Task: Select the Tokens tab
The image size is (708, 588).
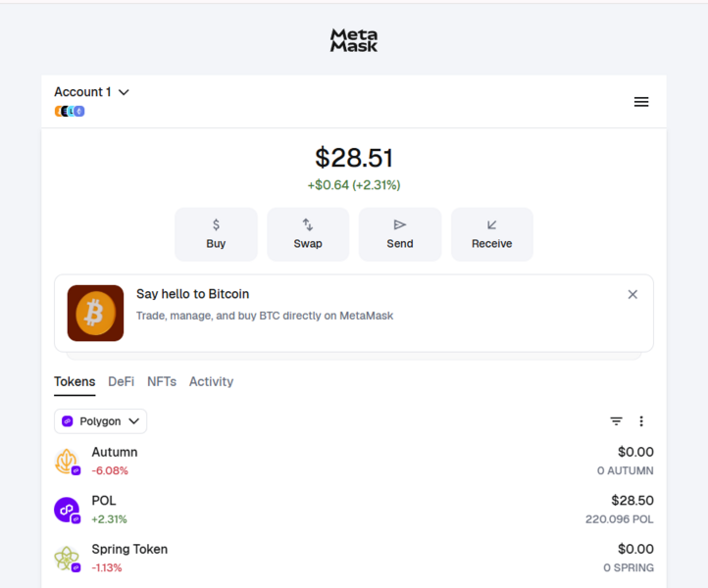Action: tap(75, 381)
